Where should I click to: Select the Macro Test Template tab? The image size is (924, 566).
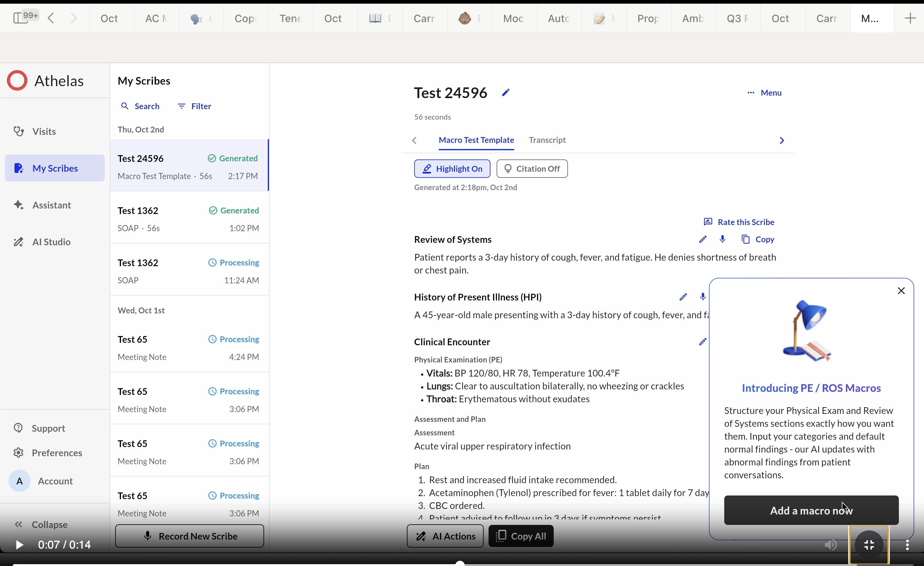[476, 140]
